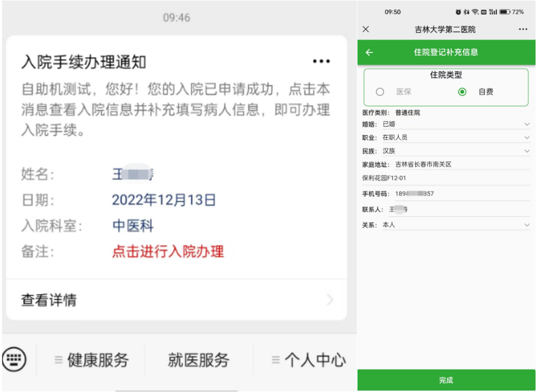Open 查看详情 link on the card
The height and width of the screenshot is (392, 537).
177,300
